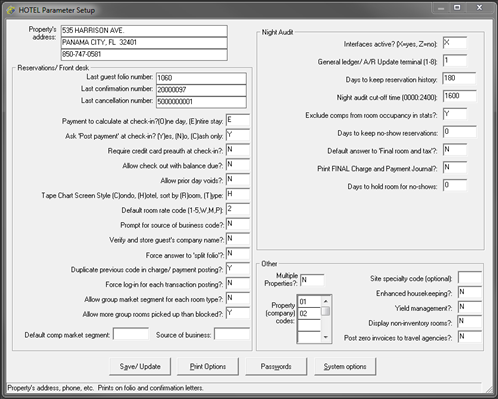The height and width of the screenshot is (399, 498).
Task: Open System options
Action: [345, 367]
